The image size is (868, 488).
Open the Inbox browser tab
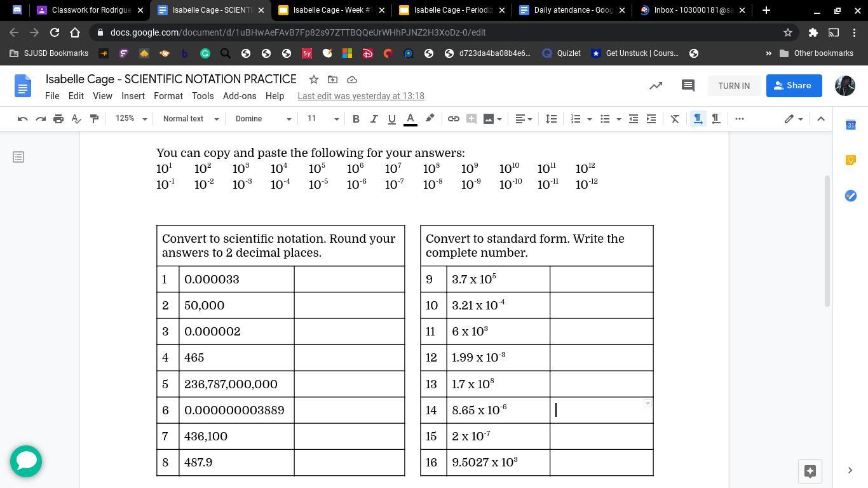point(693,10)
